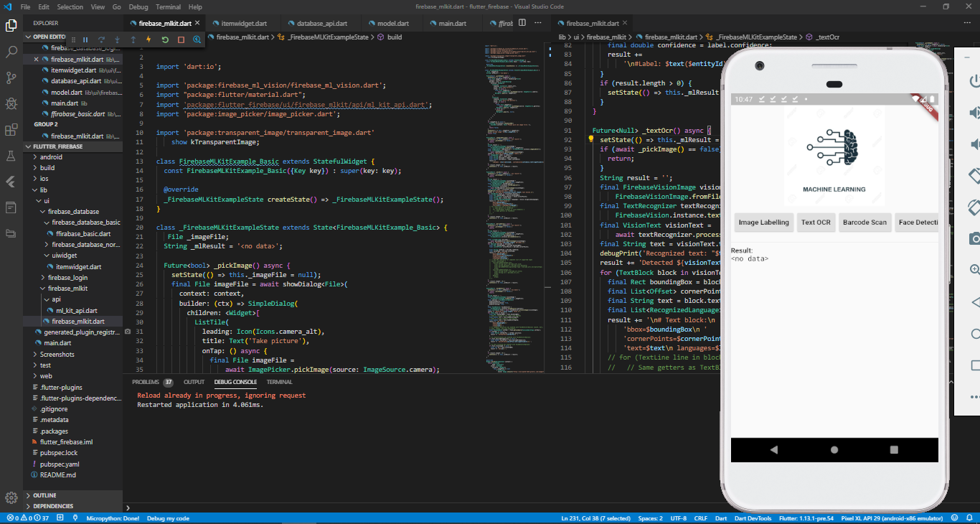This screenshot has width=980, height=524.
Task: Click Pixel XL API 29 device selector
Action: 892,518
